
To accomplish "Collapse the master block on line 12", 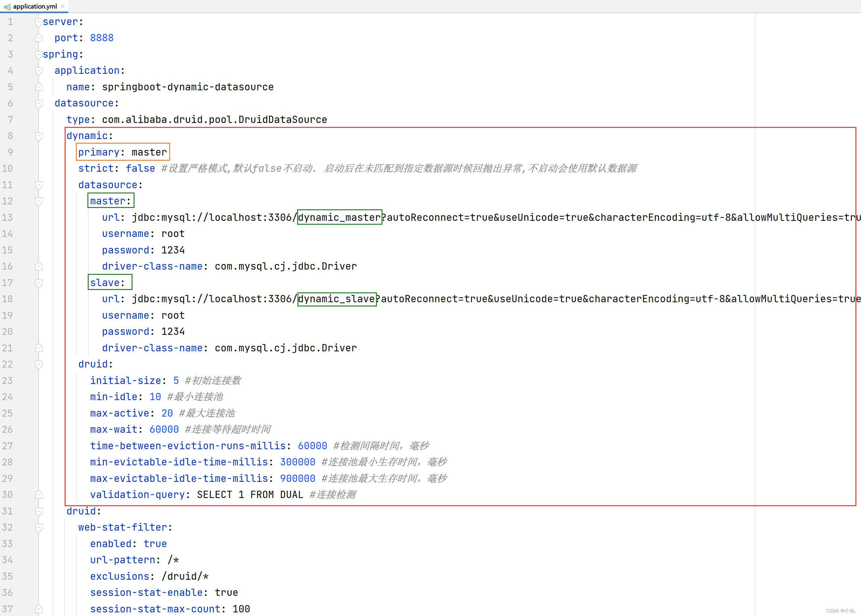I will tap(38, 201).
